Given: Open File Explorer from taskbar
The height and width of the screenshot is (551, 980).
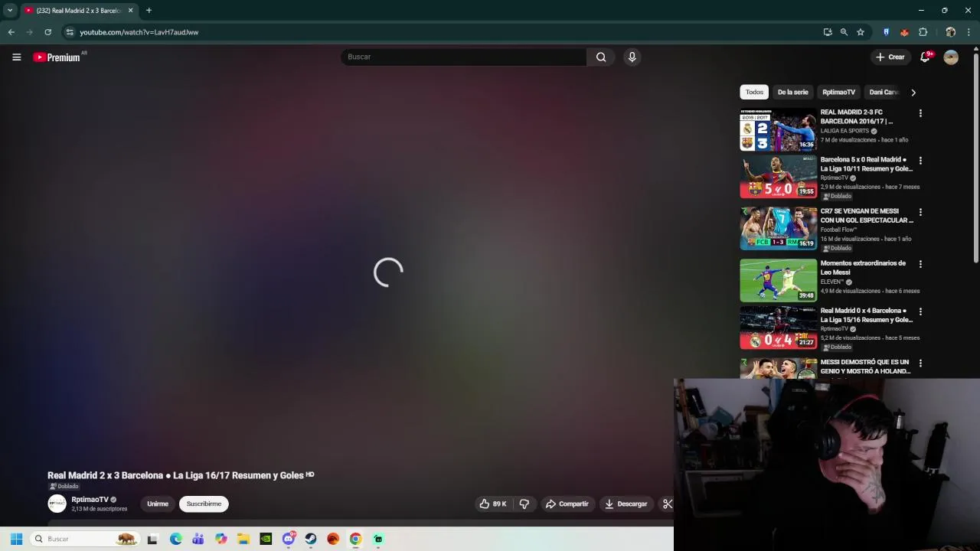Looking at the screenshot, I should 243,539.
